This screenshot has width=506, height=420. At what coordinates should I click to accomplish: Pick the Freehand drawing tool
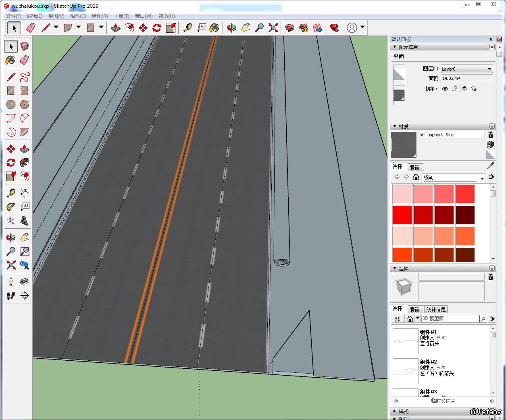point(25,77)
